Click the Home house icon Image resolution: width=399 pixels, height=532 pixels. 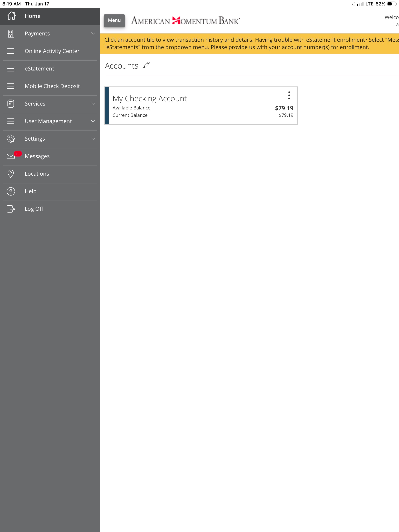(x=11, y=16)
